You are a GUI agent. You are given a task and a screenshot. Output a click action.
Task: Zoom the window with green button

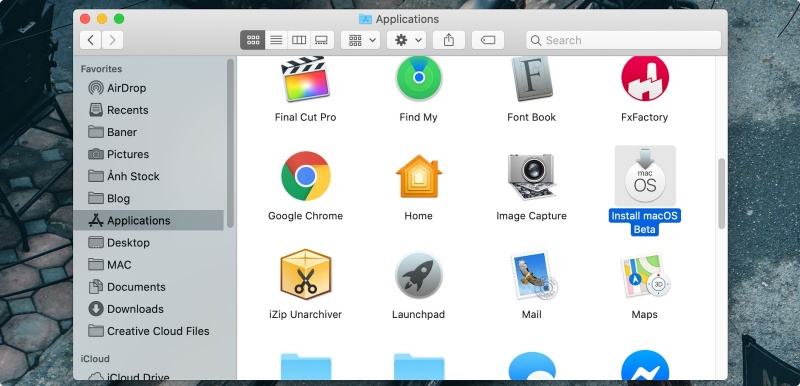coord(119,19)
